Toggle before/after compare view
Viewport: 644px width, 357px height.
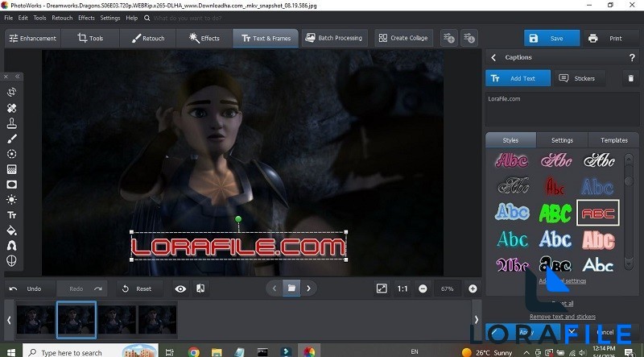pos(200,289)
